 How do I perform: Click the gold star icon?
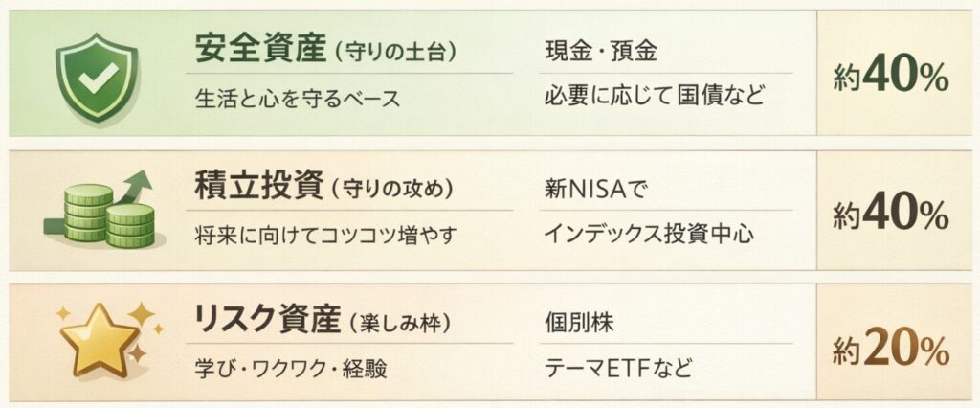99,343
